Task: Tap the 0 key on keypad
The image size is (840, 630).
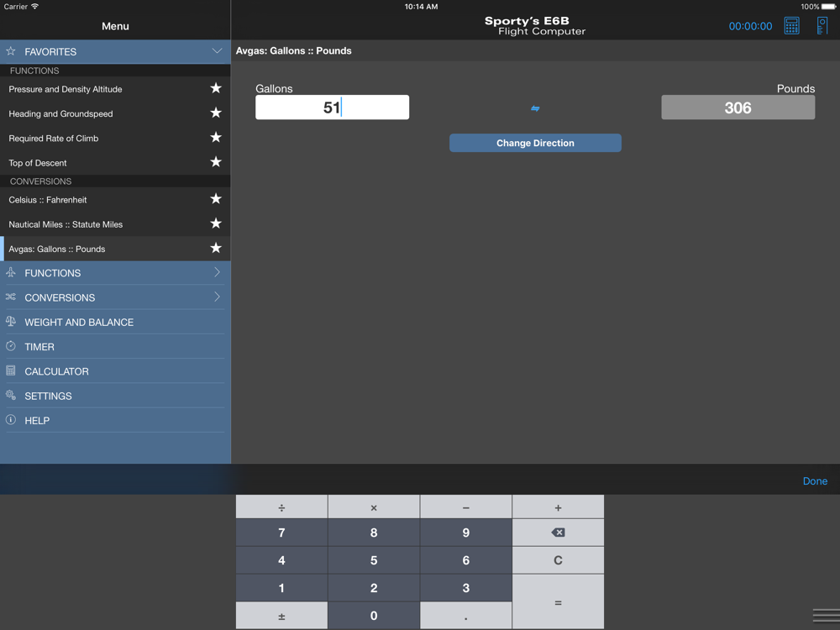Action: pyautogui.click(x=374, y=616)
